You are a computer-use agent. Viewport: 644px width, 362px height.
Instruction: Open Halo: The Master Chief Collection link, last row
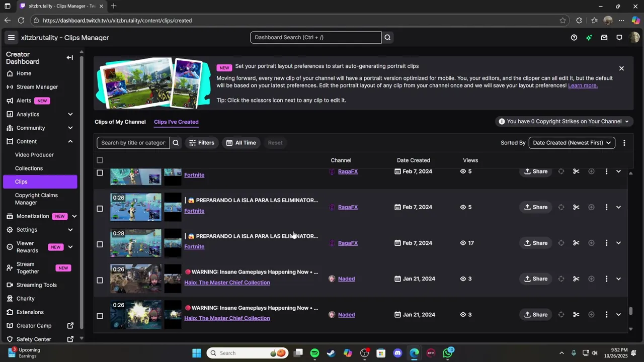[x=227, y=318]
